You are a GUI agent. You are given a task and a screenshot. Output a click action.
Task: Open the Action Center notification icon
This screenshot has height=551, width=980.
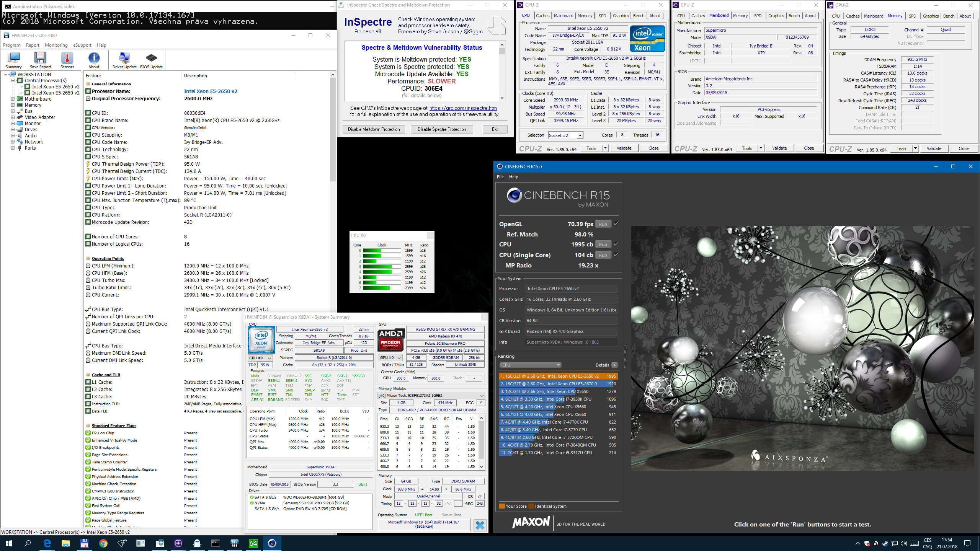[x=967, y=543]
